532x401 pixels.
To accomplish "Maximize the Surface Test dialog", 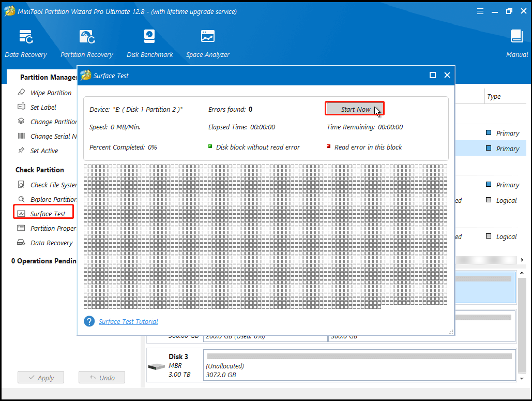I will point(433,76).
